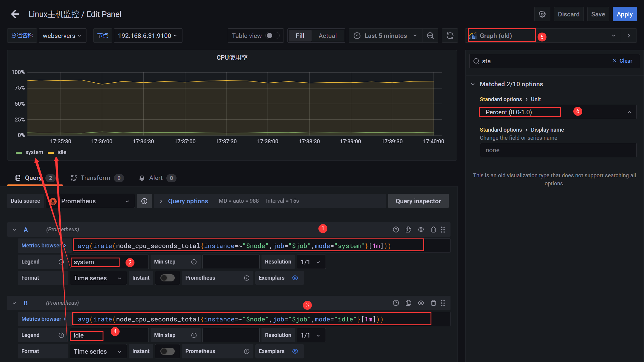Click the data source help icon
This screenshot has height=362, width=644.
coord(144,201)
